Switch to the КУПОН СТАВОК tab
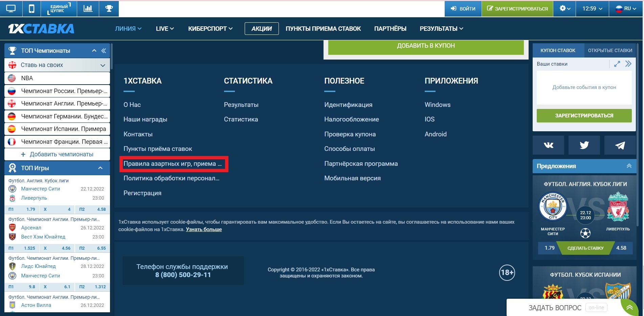Screen dimensions: 644x316 pos(558,50)
